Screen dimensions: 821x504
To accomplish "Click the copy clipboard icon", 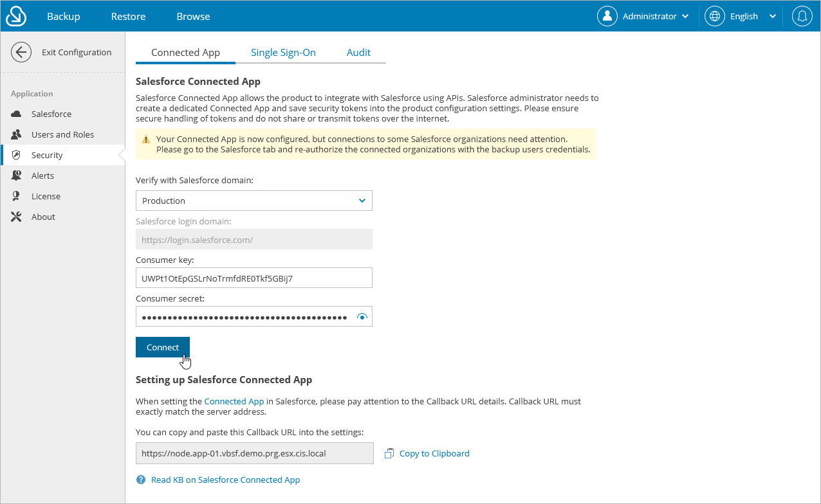I will [389, 453].
